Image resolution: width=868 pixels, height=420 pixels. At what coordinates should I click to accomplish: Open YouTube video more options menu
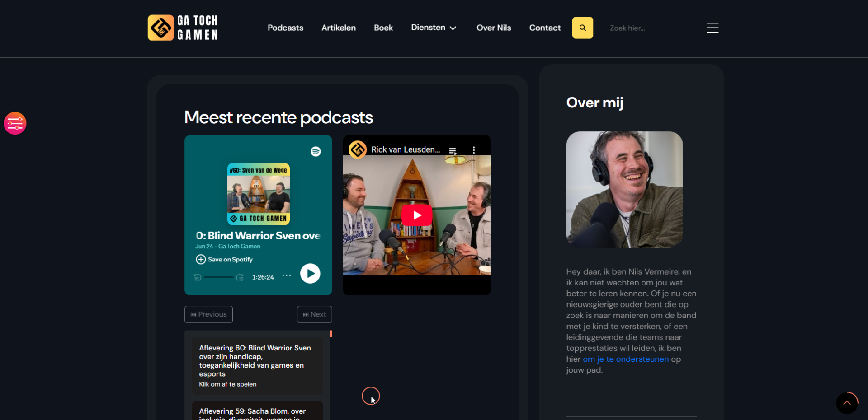[473, 150]
